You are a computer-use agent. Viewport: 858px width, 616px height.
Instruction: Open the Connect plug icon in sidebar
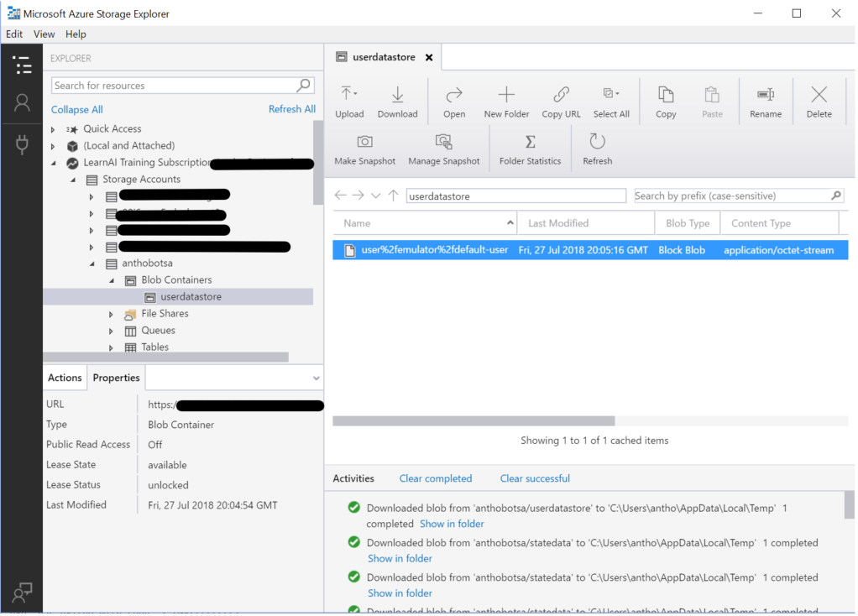click(x=22, y=144)
